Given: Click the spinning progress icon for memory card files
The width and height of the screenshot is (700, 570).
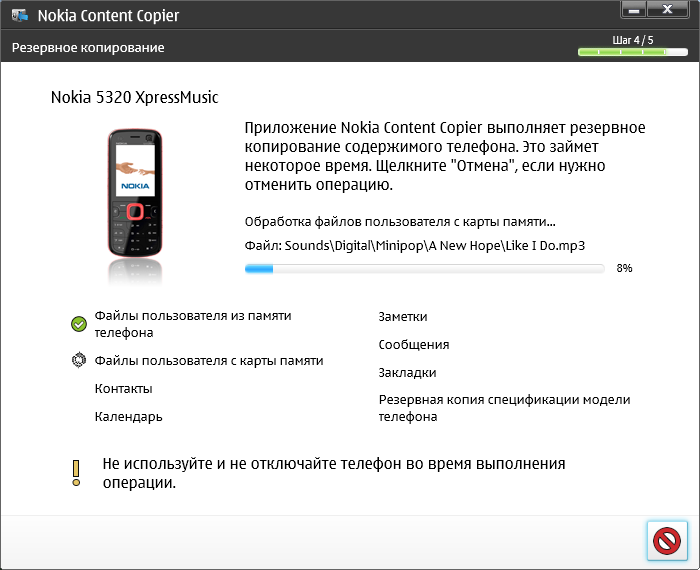Looking at the screenshot, I should pyautogui.click(x=79, y=360).
